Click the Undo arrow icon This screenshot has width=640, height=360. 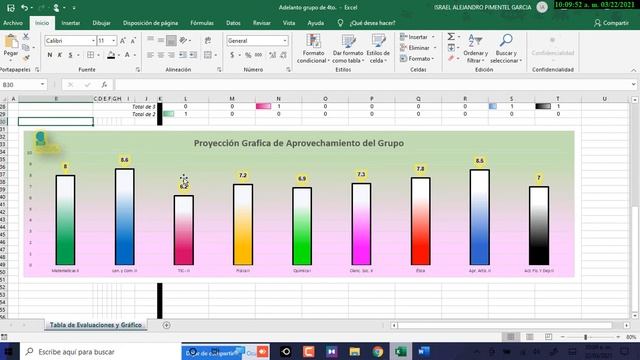[x=24, y=8]
